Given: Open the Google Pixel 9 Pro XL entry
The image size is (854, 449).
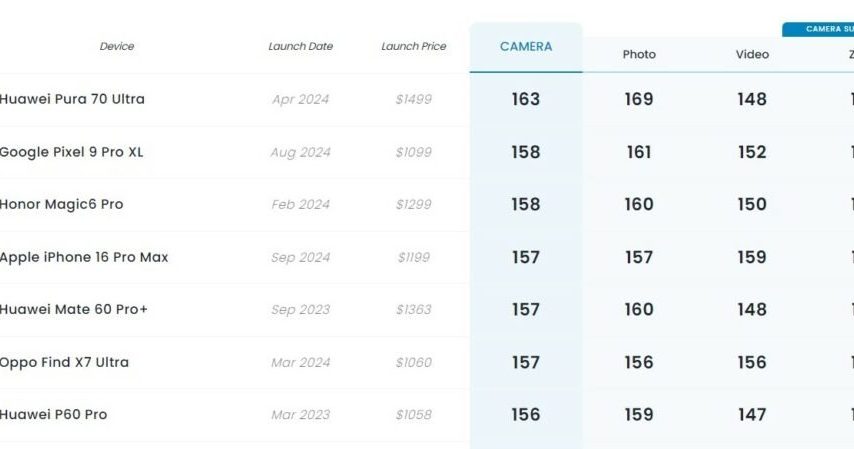Looking at the screenshot, I should pyautogui.click(x=71, y=152).
